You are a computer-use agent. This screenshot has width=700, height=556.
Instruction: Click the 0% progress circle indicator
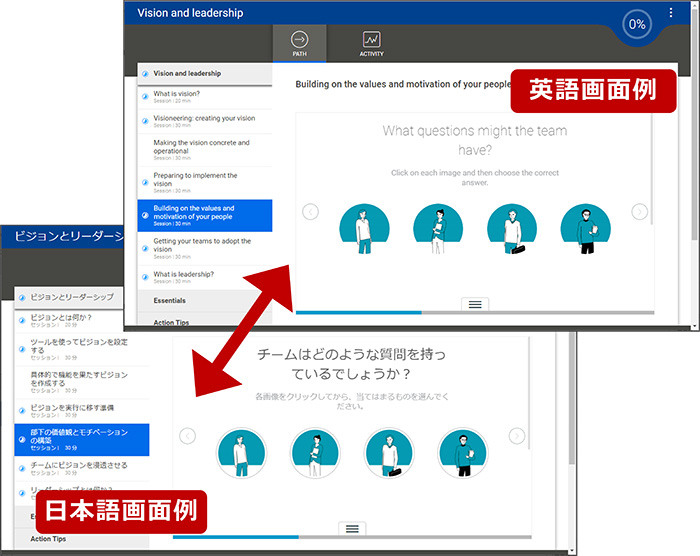tap(637, 24)
